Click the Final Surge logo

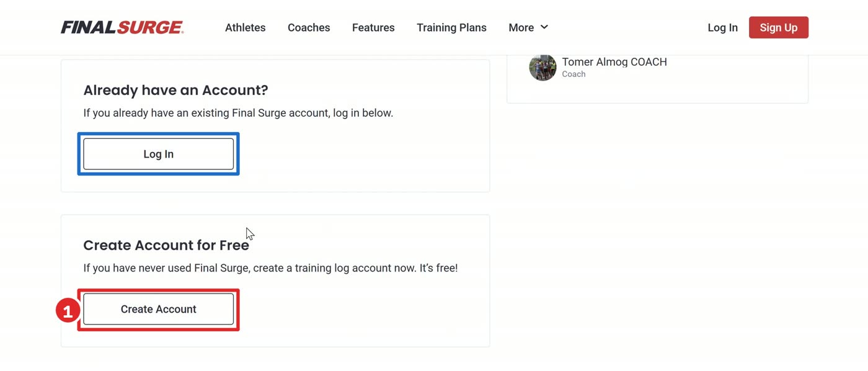point(122,27)
